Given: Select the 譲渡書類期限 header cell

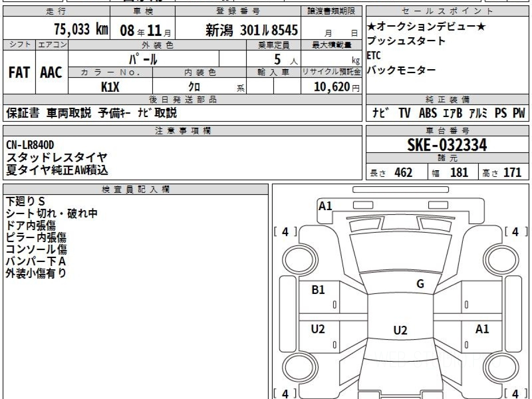Looking at the screenshot, I should point(332,12).
